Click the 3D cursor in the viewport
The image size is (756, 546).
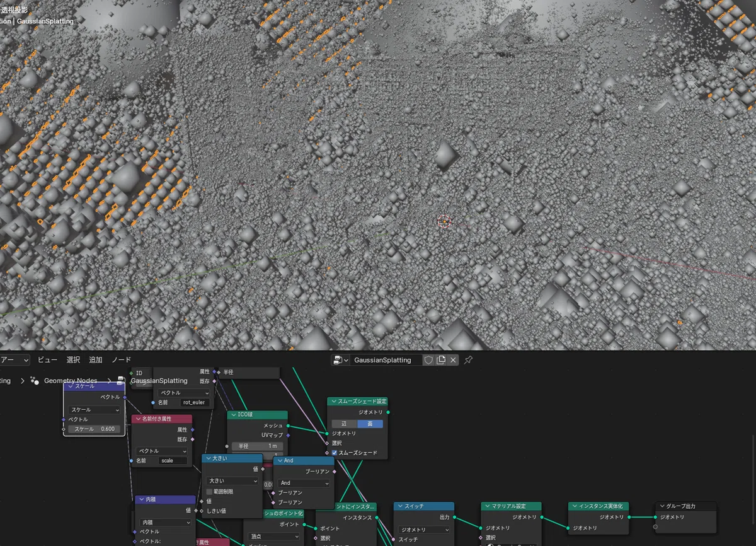tap(444, 221)
